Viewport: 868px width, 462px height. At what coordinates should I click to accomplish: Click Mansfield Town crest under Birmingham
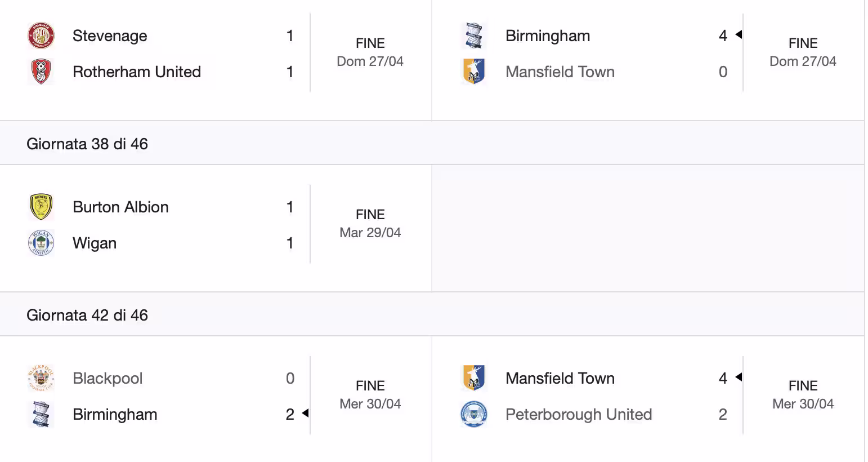pyautogui.click(x=474, y=72)
